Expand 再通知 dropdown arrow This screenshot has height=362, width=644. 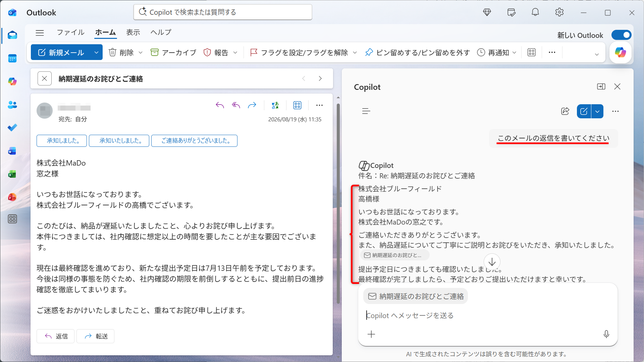coord(514,53)
